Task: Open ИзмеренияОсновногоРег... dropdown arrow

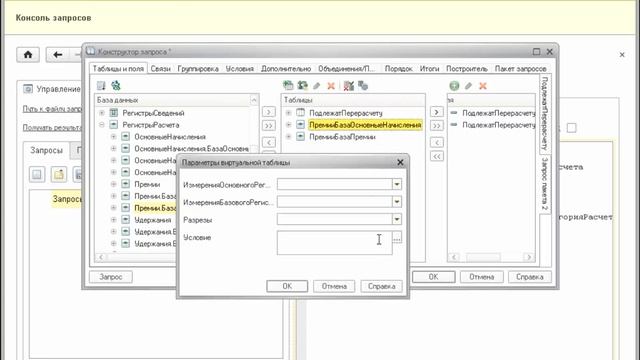Action: (x=397, y=184)
